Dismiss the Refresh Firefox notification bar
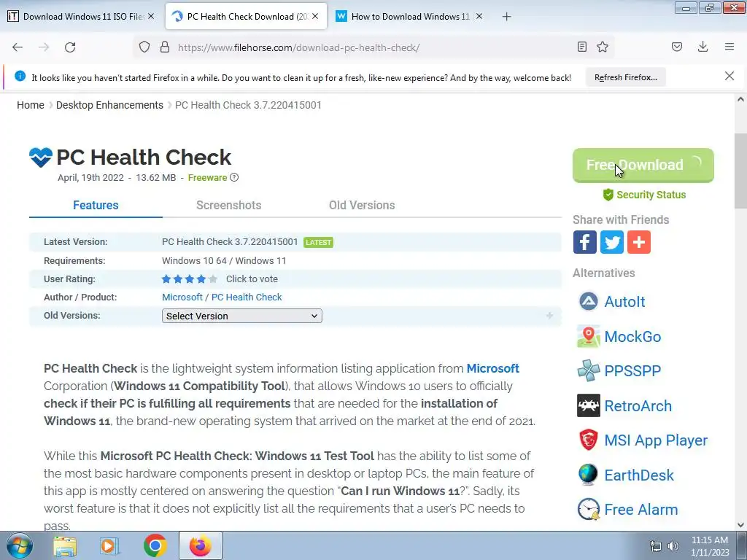The height and width of the screenshot is (560, 747). click(729, 76)
